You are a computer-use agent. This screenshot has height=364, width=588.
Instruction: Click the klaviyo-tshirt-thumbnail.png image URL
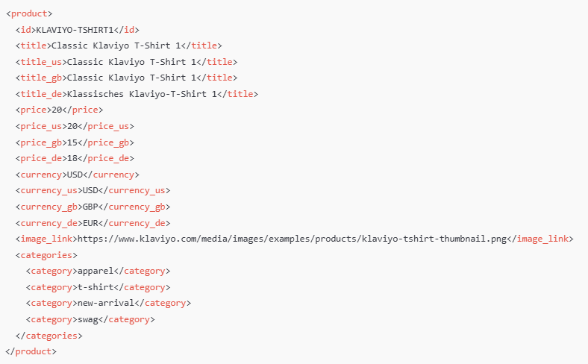coord(292,239)
